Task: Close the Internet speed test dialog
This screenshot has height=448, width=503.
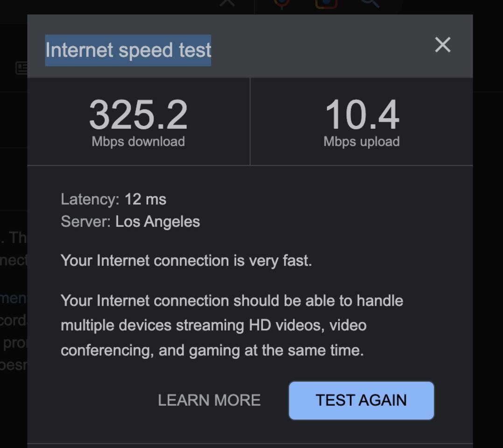Action: coord(442,45)
